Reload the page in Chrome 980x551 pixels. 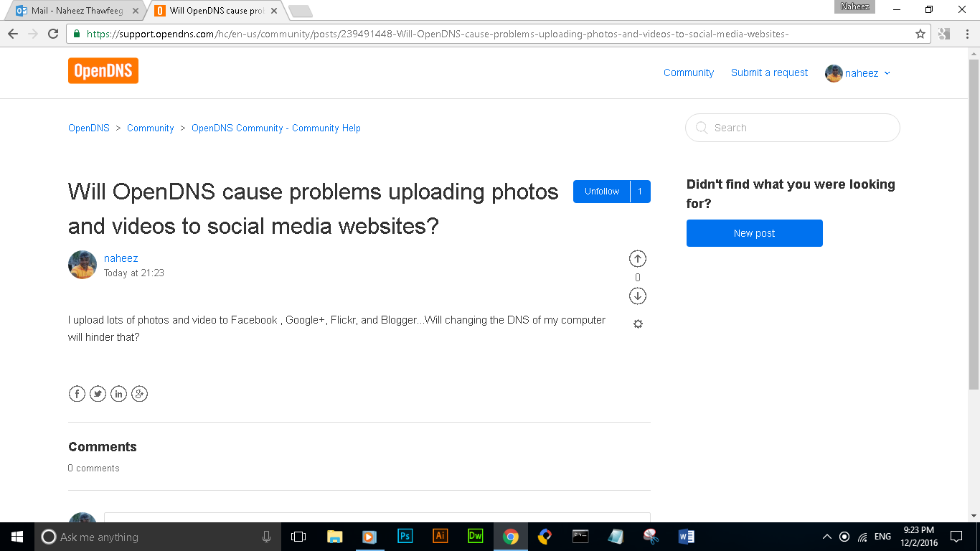(53, 34)
